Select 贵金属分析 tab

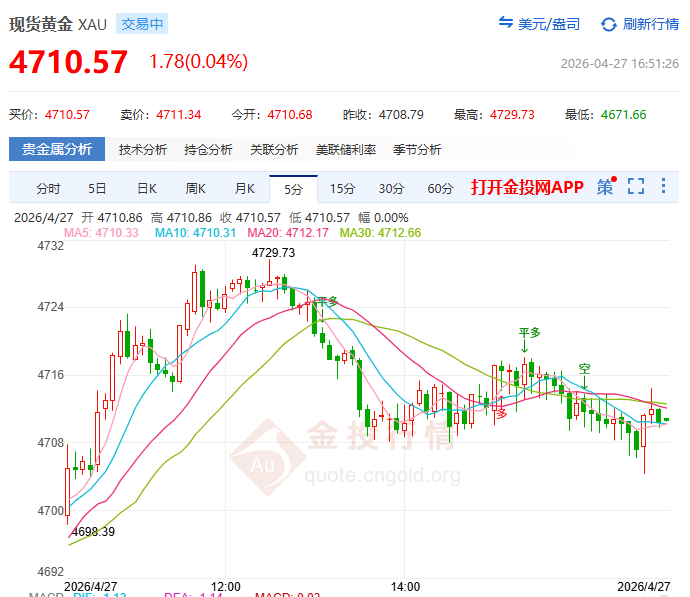(x=57, y=149)
